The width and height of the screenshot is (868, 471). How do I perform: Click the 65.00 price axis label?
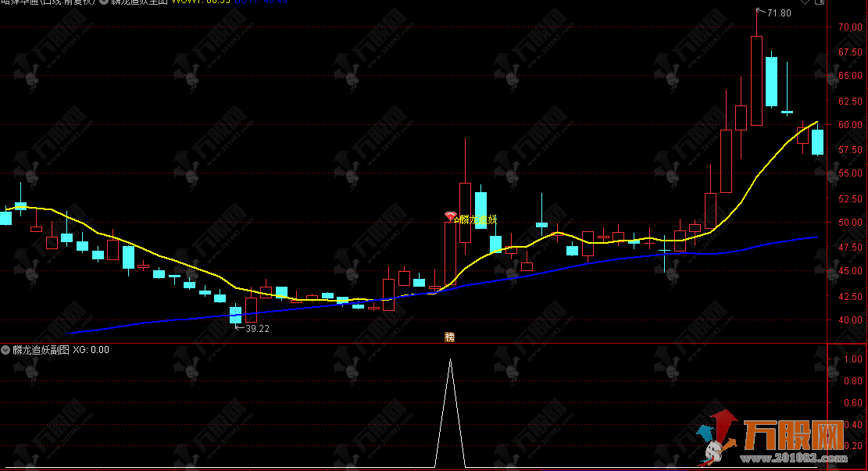[850, 76]
